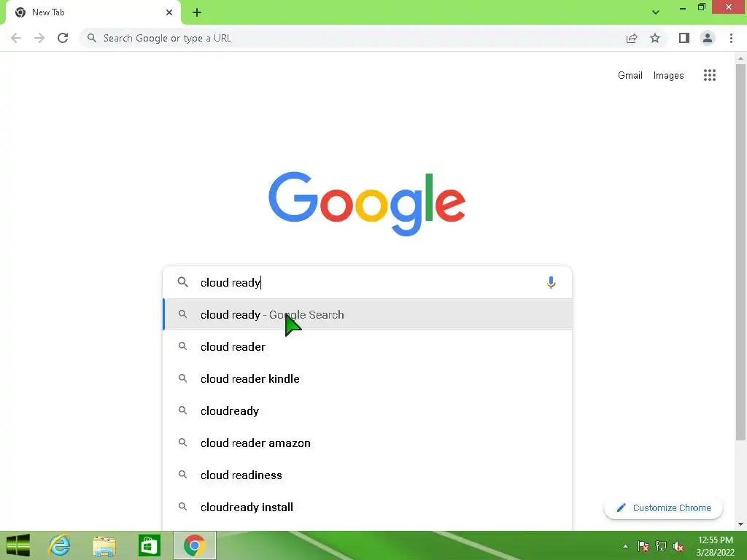Expand the tab search chevron

click(656, 12)
